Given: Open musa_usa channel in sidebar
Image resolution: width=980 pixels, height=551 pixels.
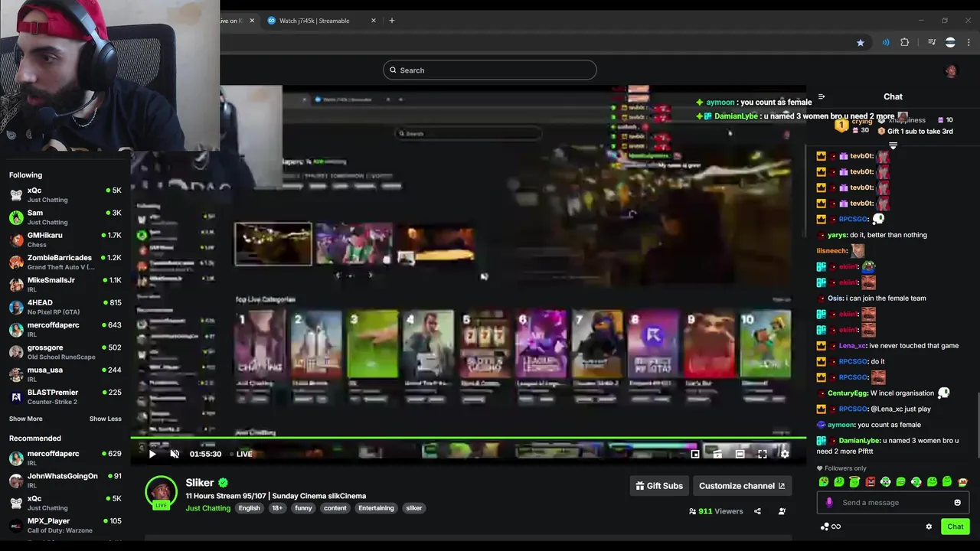Looking at the screenshot, I should click(65, 374).
